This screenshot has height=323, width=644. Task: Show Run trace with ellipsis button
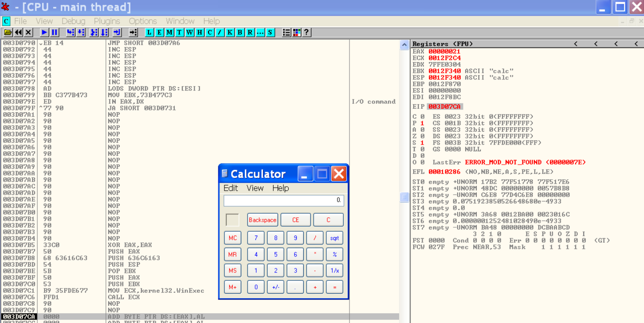click(260, 32)
